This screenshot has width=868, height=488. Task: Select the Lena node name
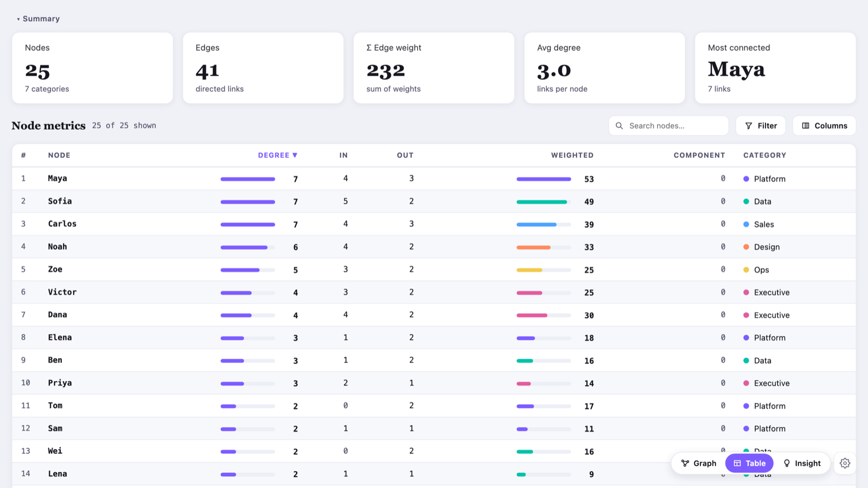click(58, 474)
